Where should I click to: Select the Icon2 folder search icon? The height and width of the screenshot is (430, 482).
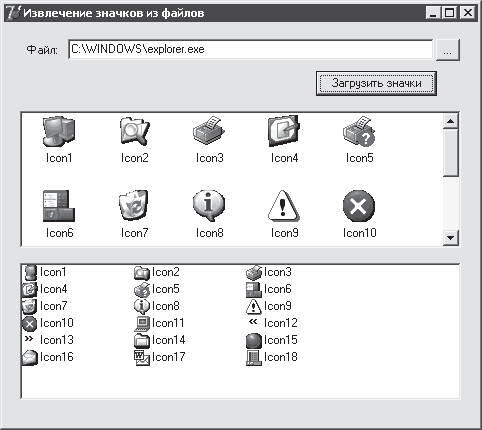click(x=134, y=131)
